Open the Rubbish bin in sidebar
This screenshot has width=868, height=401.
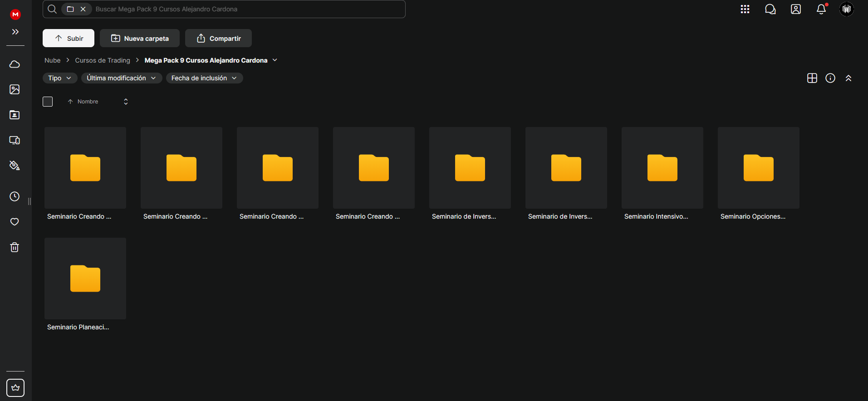15,247
